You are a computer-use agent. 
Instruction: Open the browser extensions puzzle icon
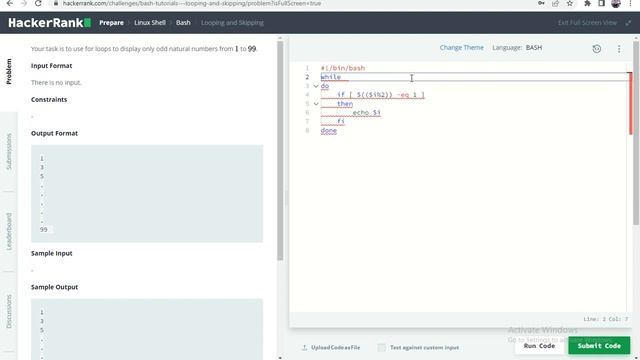[587, 3]
